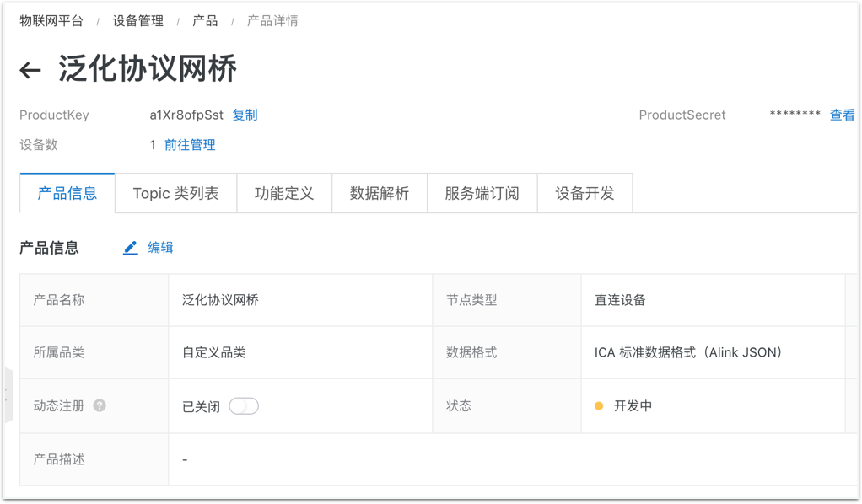
Task: Click the pencil edit icon beside 产品信息
Action: (x=130, y=248)
